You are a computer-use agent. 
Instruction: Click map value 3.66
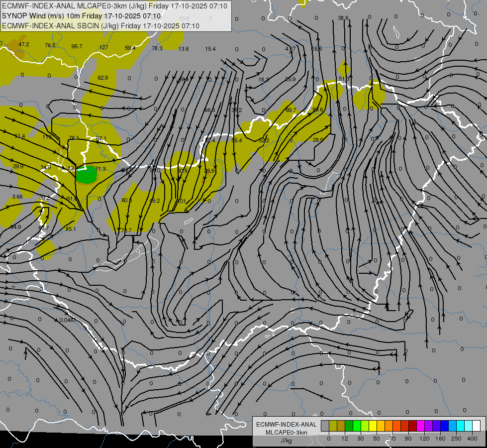[x=17, y=197]
